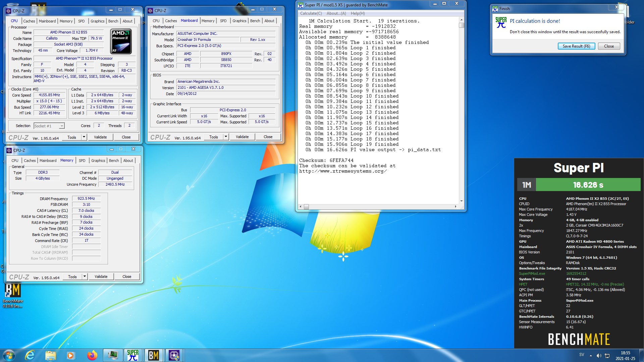The height and width of the screenshot is (362, 644).
Task: Click the green HPET label in BenchMate
Action: [x=523, y=284]
